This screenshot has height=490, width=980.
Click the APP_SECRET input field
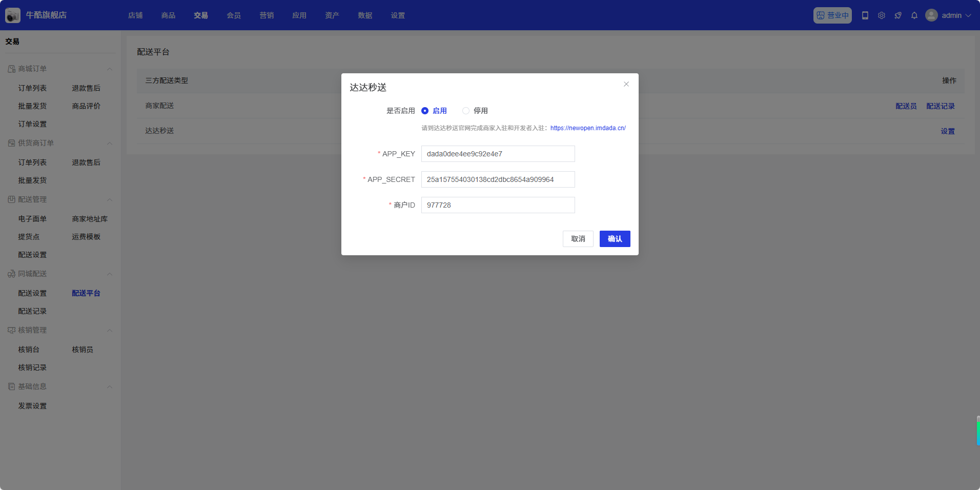[498, 179]
